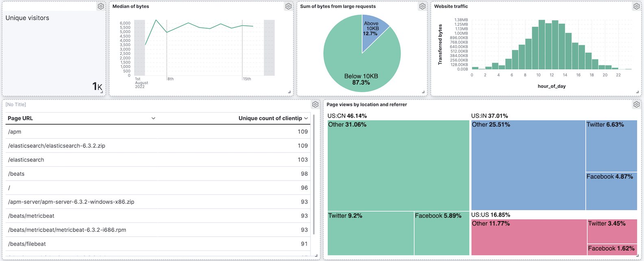Open the Page URL table panel settings gear
The height and width of the screenshot is (261, 644).
[x=315, y=104]
